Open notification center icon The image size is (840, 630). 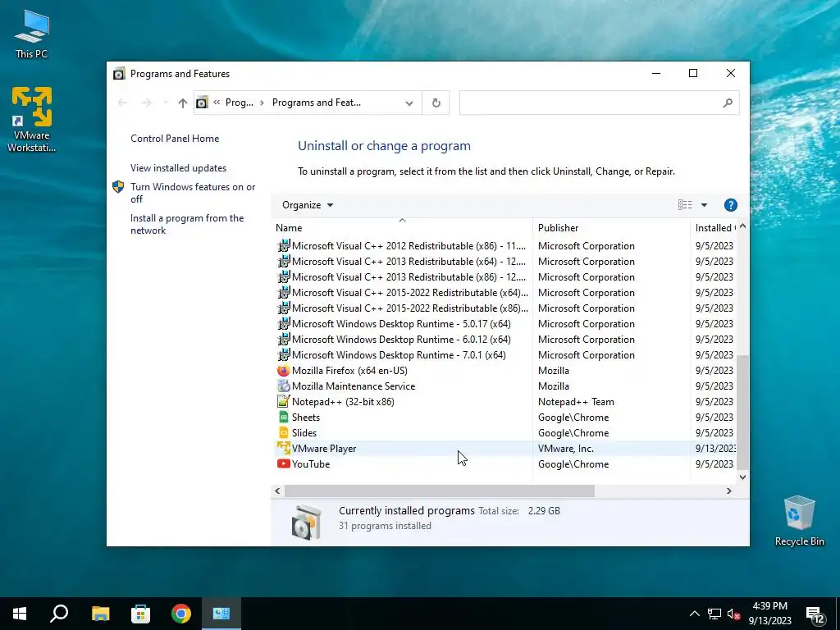point(816,614)
